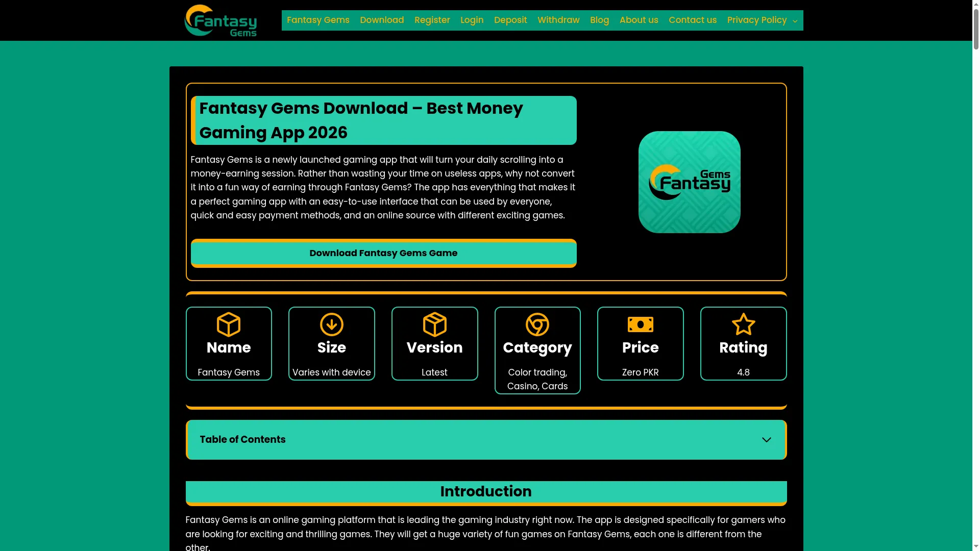Viewport: 980px width, 551px height.
Task: Open the Login menu link
Action: pyautogui.click(x=472, y=20)
